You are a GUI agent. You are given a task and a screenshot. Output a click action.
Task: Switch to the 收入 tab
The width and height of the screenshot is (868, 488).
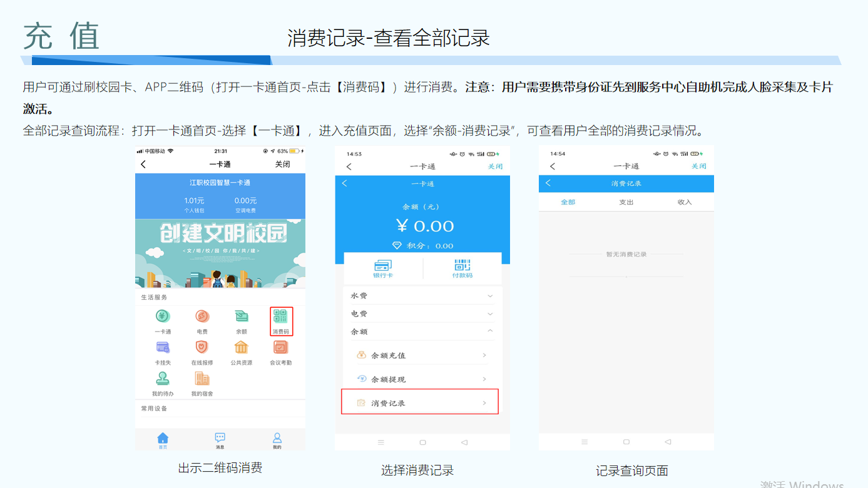685,202
